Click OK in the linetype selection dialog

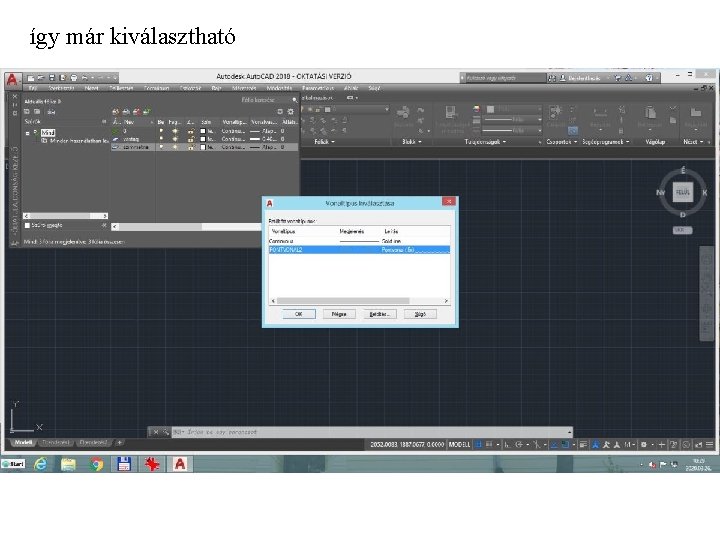(298, 314)
